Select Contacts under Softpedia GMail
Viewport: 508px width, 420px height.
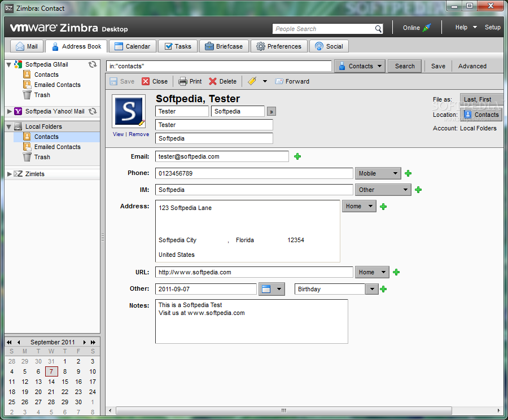46,75
